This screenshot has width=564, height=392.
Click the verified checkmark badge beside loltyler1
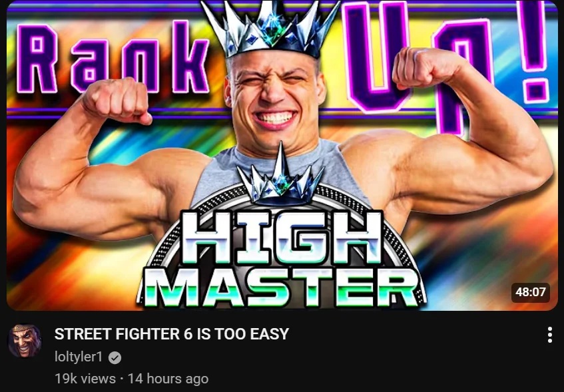click(x=115, y=358)
